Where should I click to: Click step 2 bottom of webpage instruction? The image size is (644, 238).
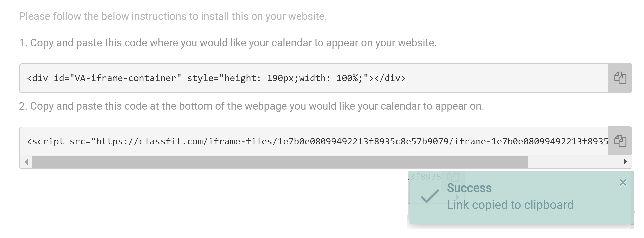tap(252, 106)
